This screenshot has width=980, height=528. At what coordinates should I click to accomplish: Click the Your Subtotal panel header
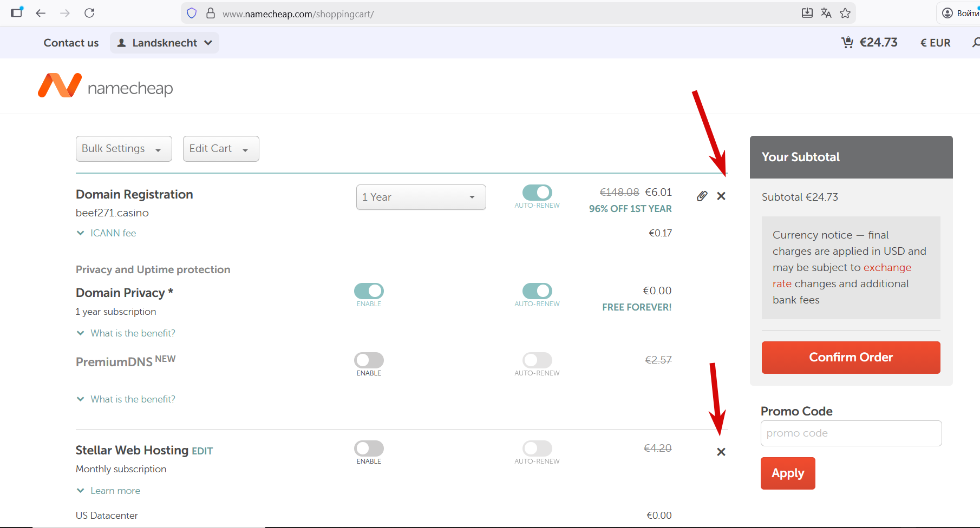tap(851, 157)
